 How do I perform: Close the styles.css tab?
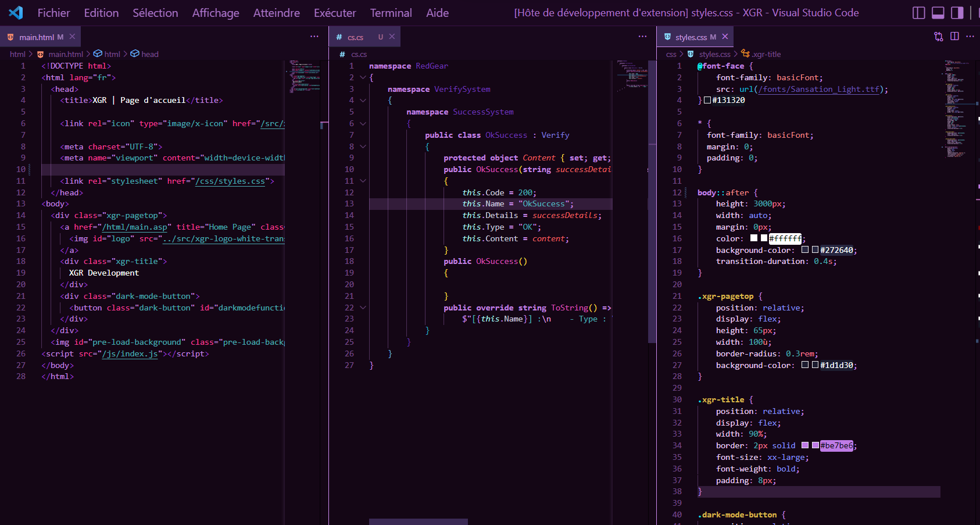tap(725, 37)
